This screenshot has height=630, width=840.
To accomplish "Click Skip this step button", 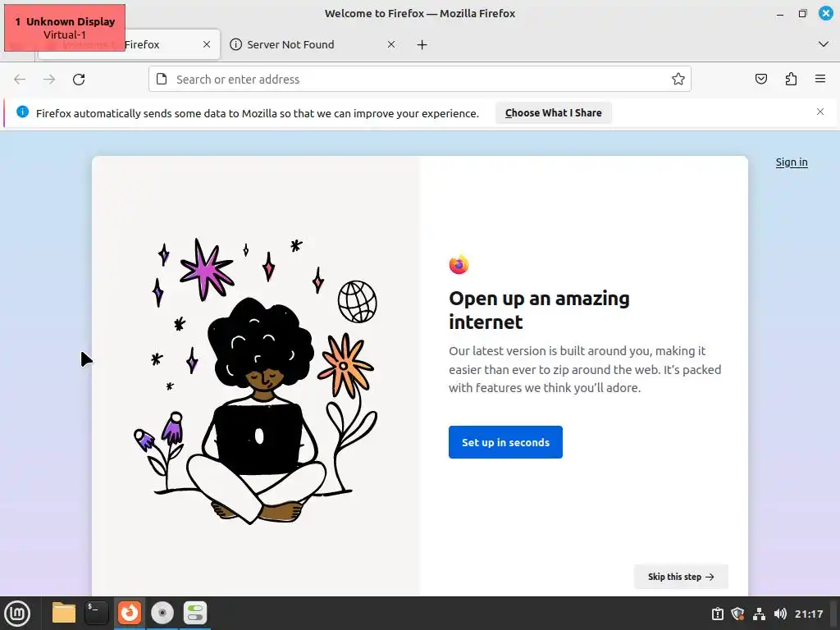I will [681, 577].
